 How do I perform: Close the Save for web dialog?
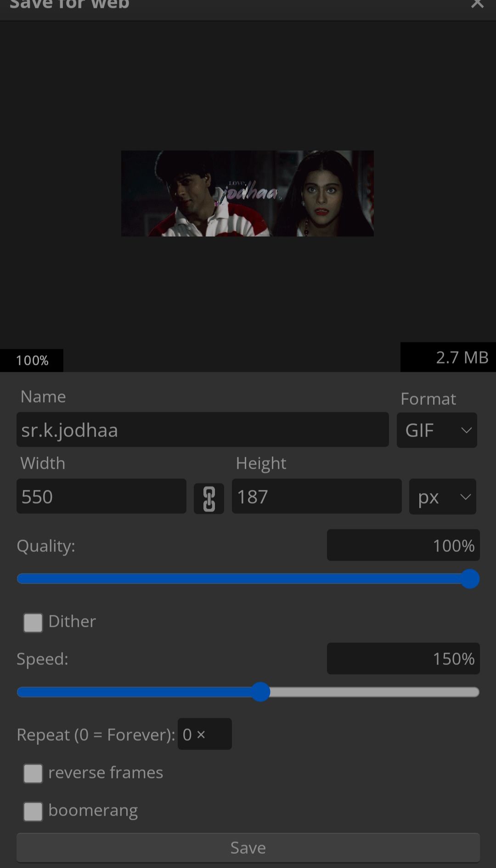[478, 4]
